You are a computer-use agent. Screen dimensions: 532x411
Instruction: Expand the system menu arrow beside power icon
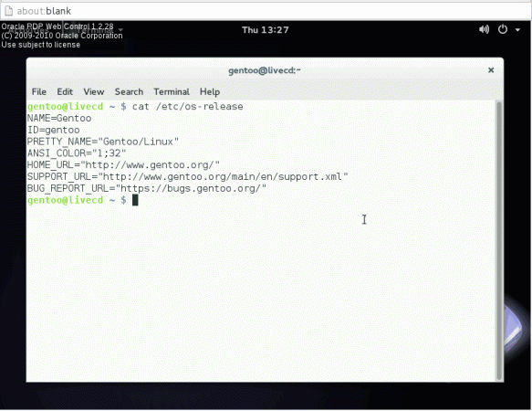(517, 30)
